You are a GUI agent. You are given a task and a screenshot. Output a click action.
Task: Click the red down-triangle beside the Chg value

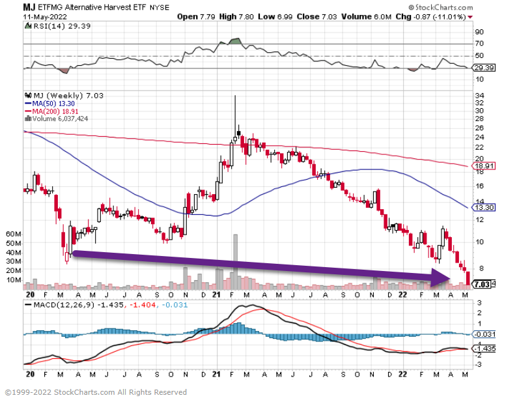click(470, 17)
